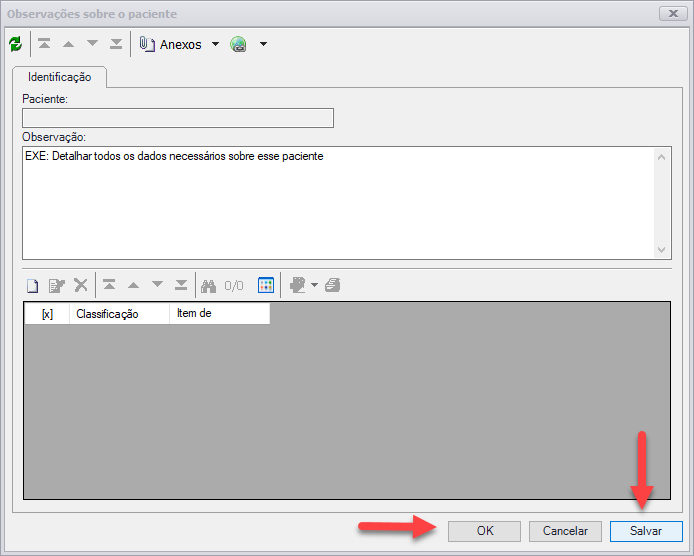Image resolution: width=694 pixels, height=556 pixels.
Task: Click the calendar grid view icon
Action: pyautogui.click(x=266, y=285)
